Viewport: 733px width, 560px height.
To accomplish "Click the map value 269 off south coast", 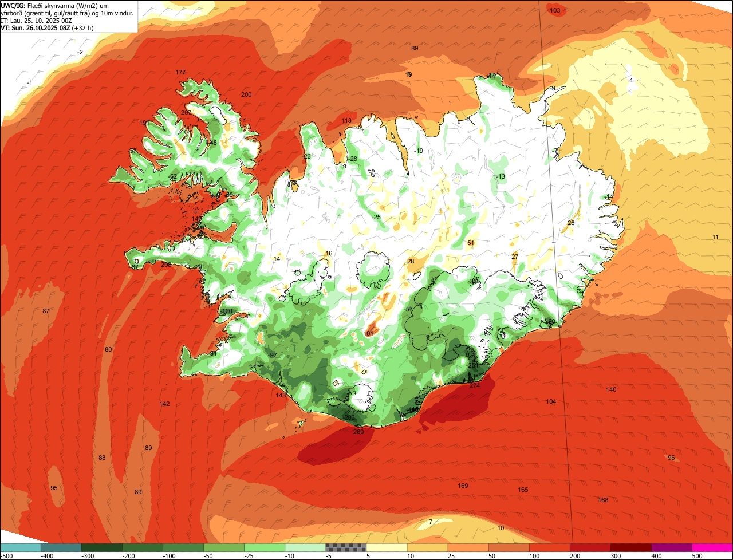I will click(358, 432).
